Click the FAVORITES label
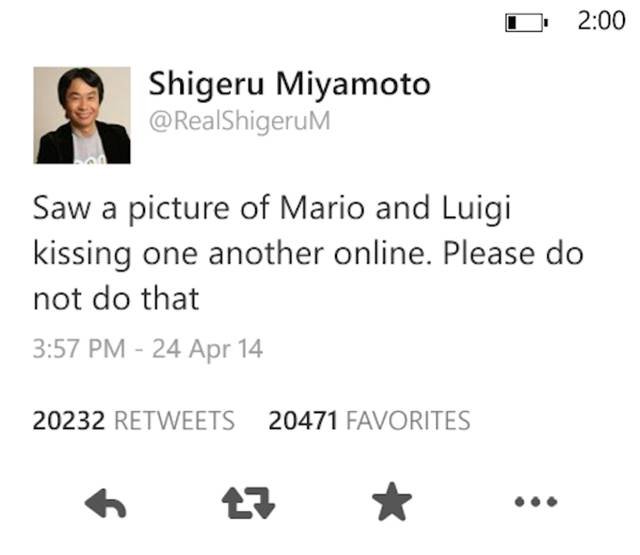The image size is (640, 555). tap(407, 421)
